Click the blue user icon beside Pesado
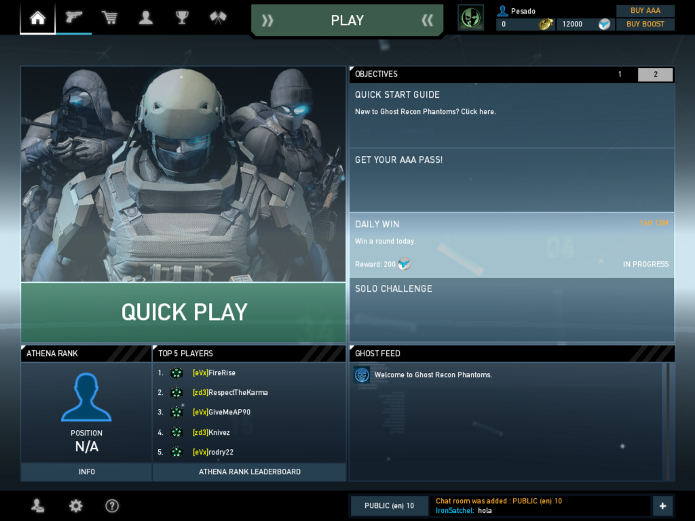This screenshot has width=695, height=521. 502,11
